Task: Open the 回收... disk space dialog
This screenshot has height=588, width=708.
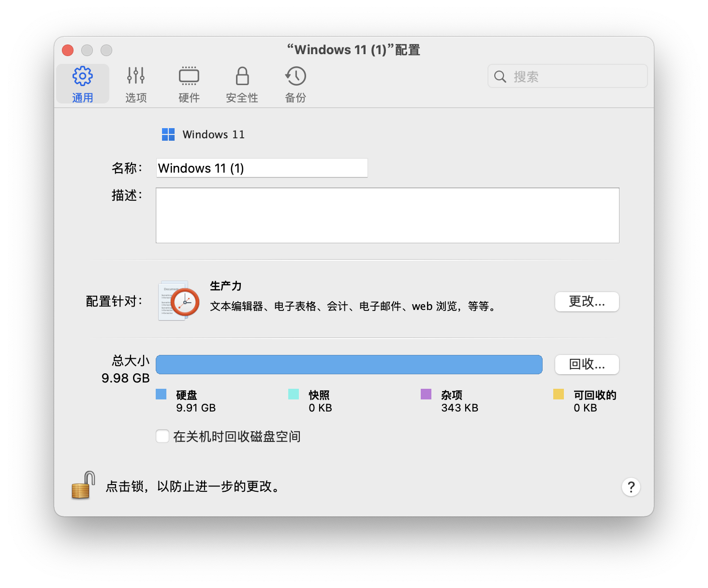Action: click(x=587, y=365)
